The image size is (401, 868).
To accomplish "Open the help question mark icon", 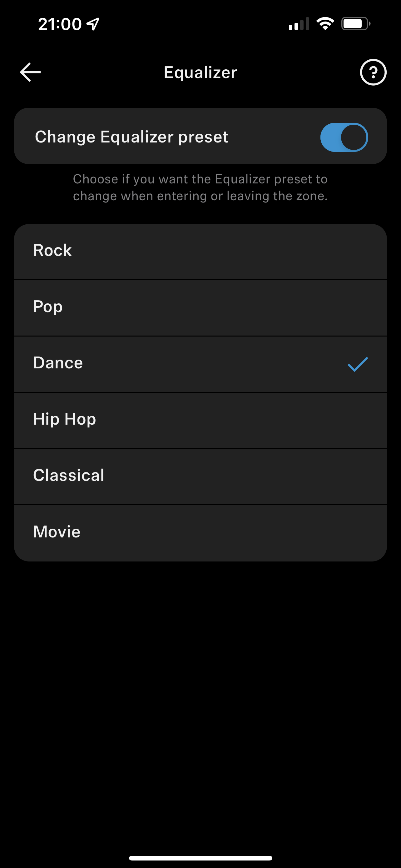I will (x=373, y=72).
